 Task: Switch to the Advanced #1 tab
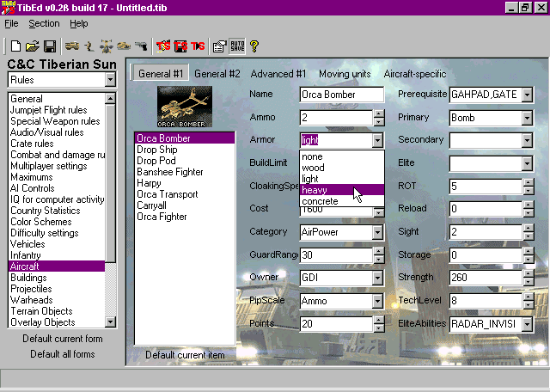[x=278, y=74]
